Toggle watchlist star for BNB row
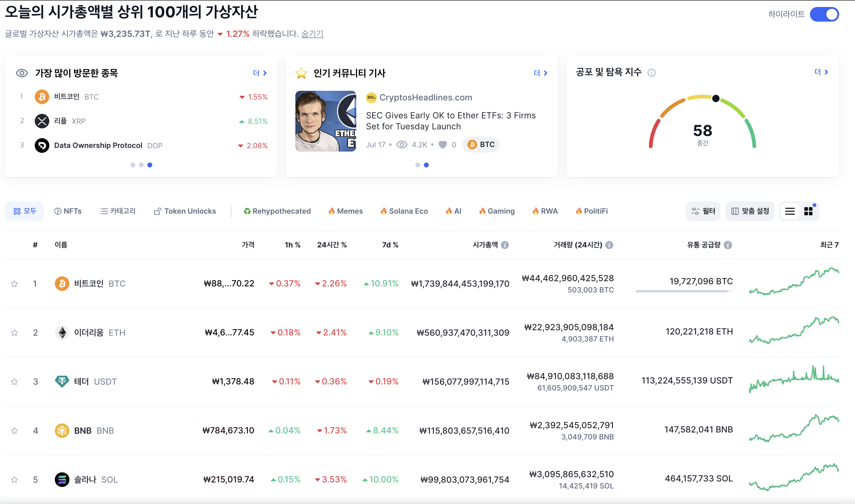Viewport: 855px width, 504px height. click(14, 431)
